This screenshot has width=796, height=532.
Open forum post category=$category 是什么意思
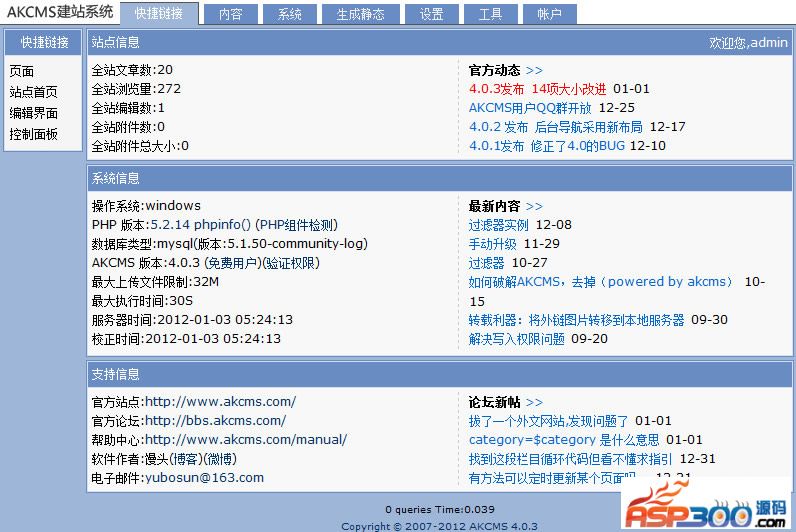564,440
